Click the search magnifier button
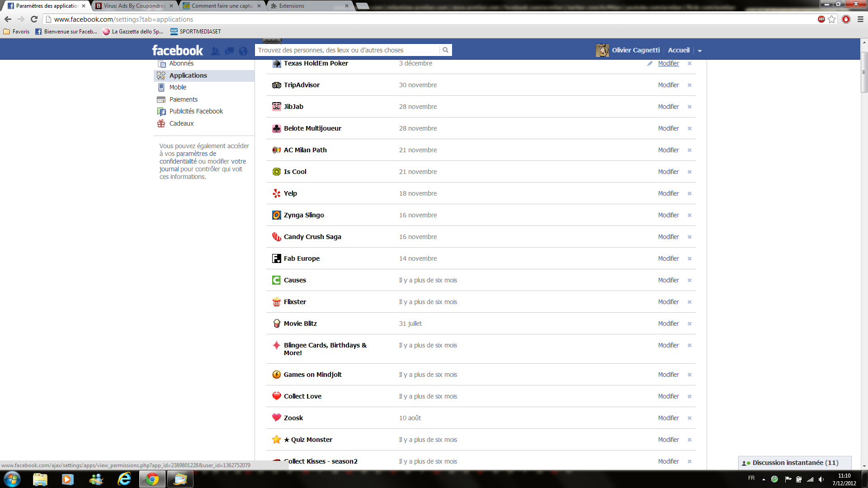 [x=445, y=50]
